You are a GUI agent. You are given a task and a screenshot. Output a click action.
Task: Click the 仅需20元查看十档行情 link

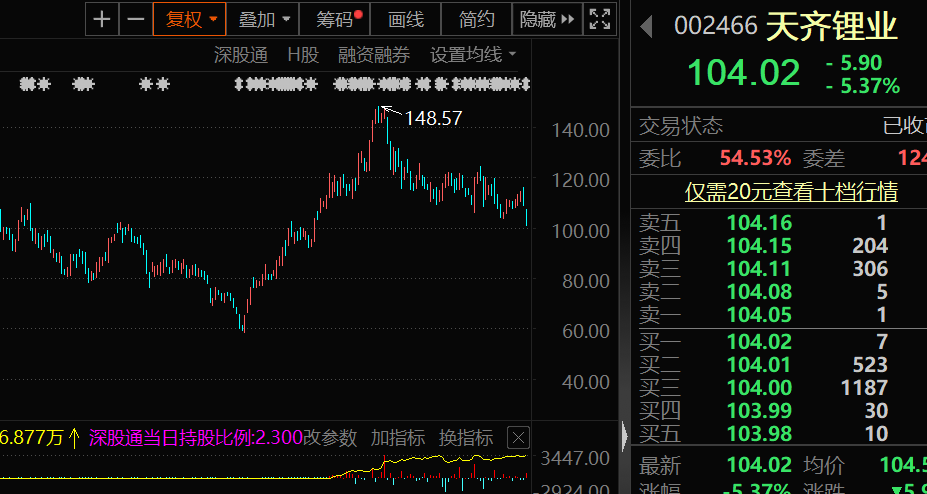pyautogui.click(x=790, y=191)
